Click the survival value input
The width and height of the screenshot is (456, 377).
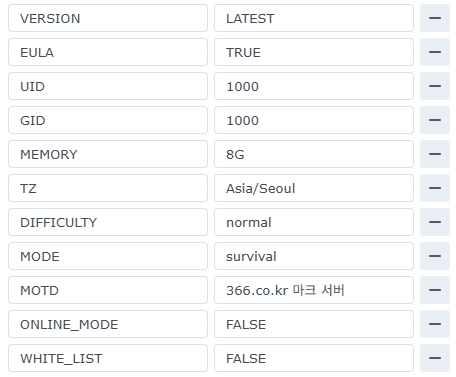[x=314, y=256]
